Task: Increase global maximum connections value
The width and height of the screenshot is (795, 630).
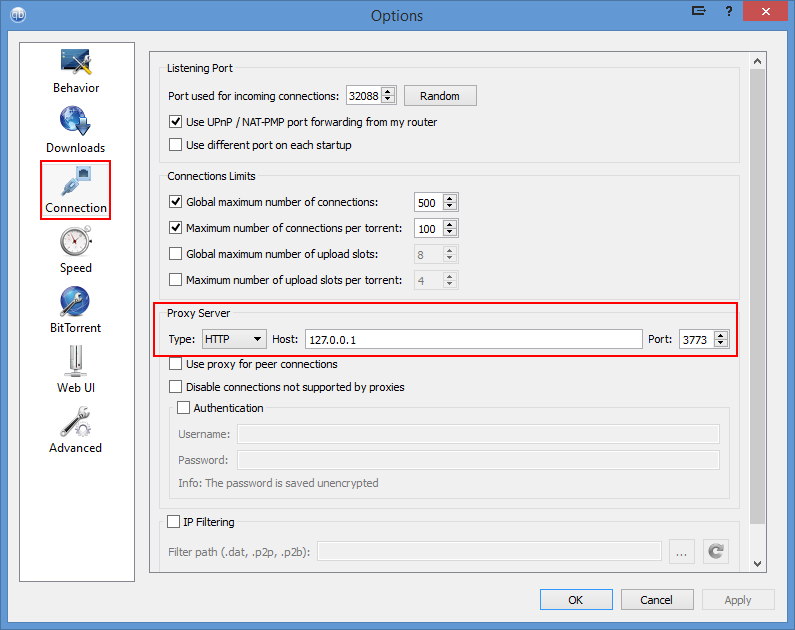Action: [450, 198]
